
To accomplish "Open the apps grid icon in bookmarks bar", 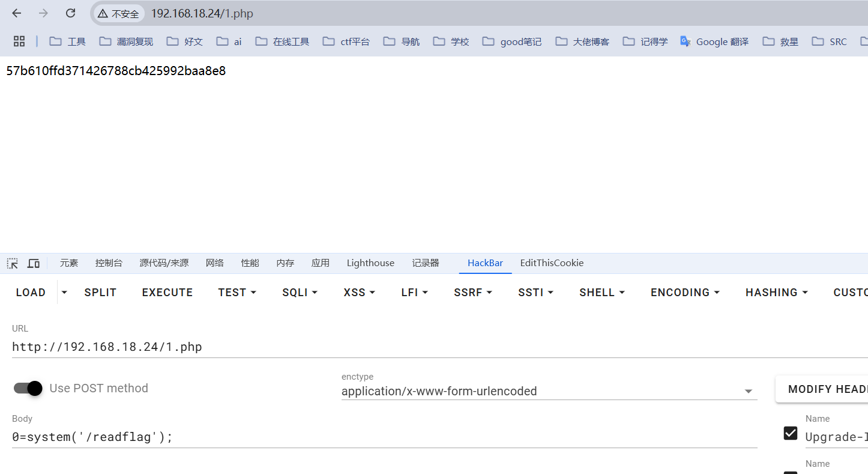I will [19, 41].
